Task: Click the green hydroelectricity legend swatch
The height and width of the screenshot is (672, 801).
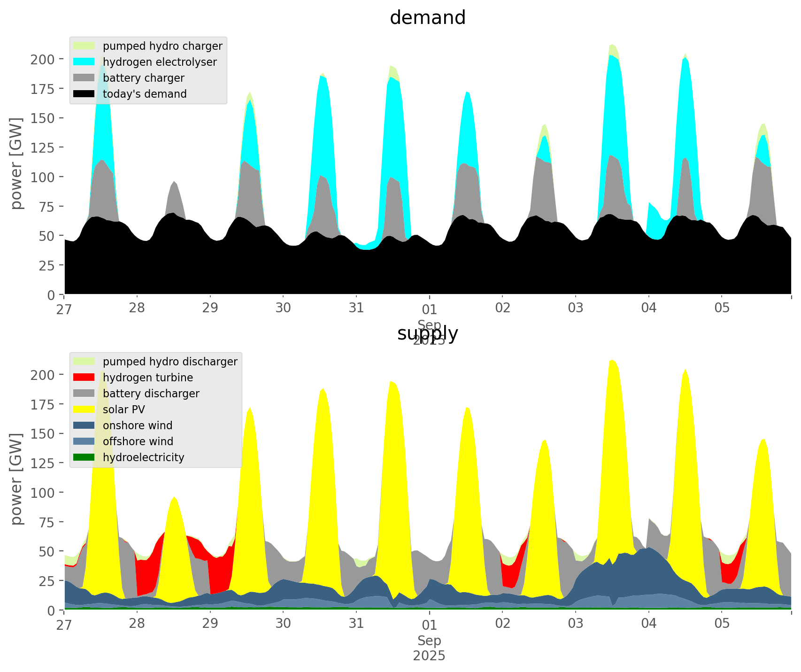Action: (84, 457)
